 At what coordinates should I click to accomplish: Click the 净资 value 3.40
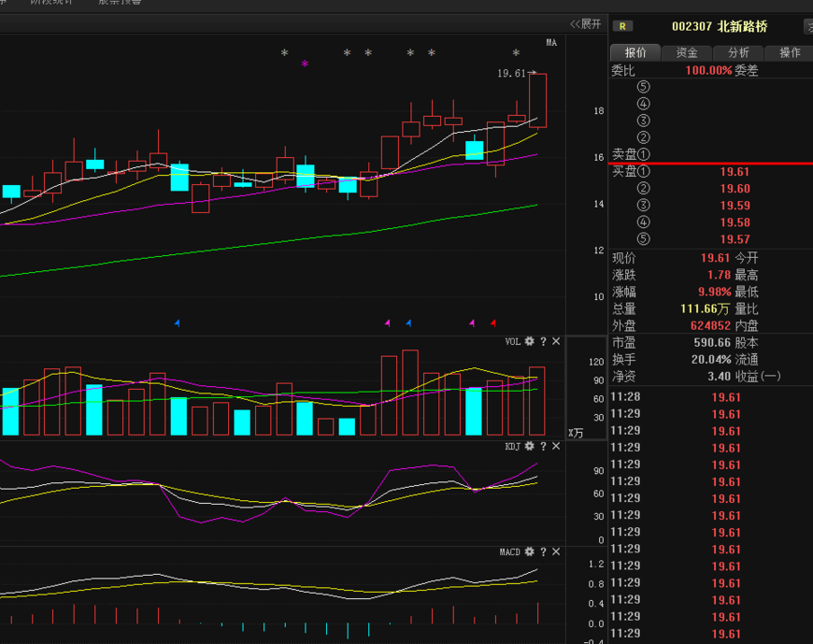pos(720,377)
